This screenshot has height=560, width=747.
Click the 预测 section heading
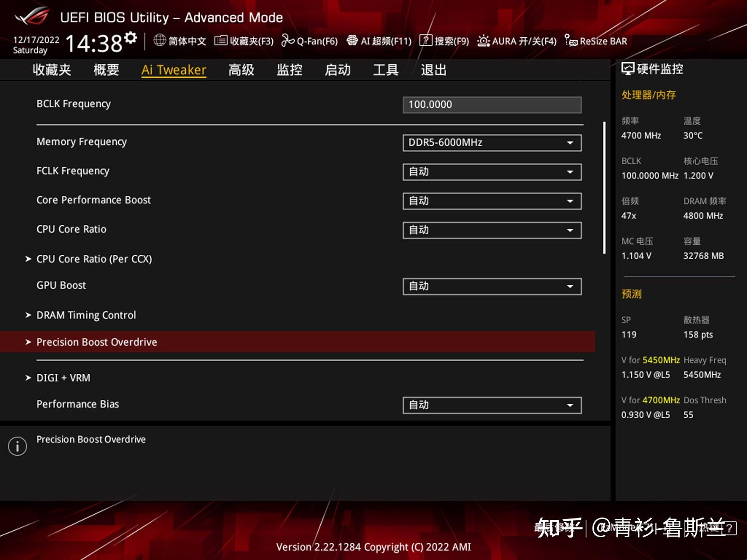pos(632,294)
